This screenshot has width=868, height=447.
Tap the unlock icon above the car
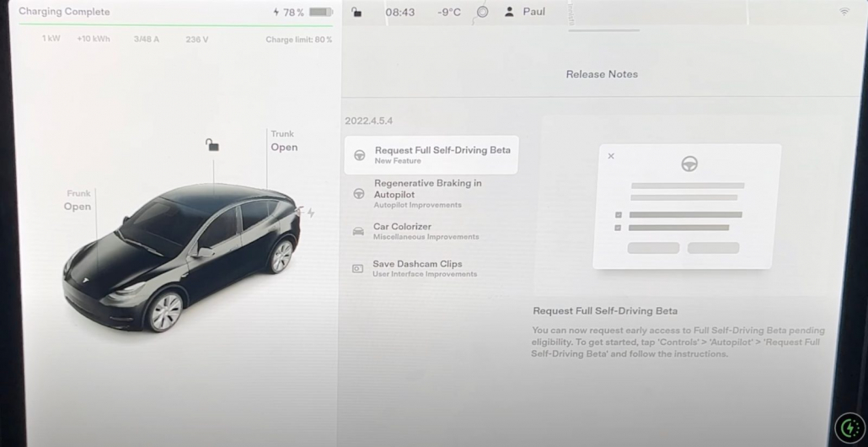coord(212,145)
